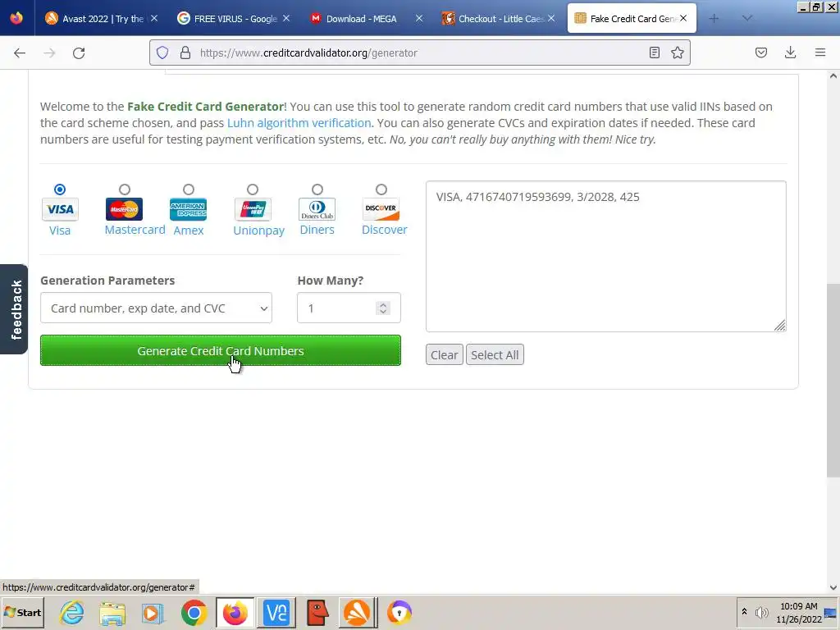
Task: Close the Avast 2022 tab
Action: (x=154, y=18)
